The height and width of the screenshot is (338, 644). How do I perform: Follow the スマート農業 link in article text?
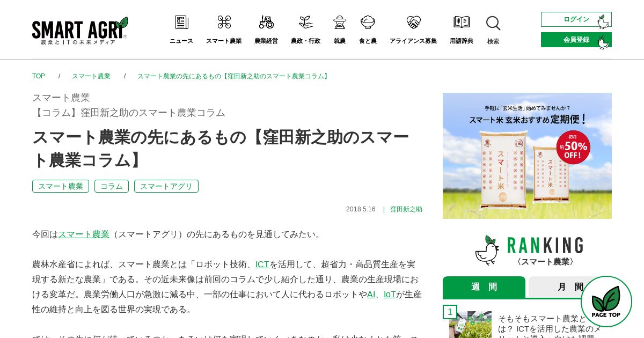tap(84, 234)
